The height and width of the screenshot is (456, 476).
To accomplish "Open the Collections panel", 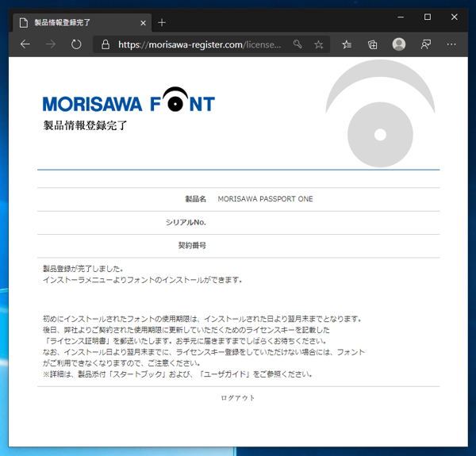I will coord(373,44).
